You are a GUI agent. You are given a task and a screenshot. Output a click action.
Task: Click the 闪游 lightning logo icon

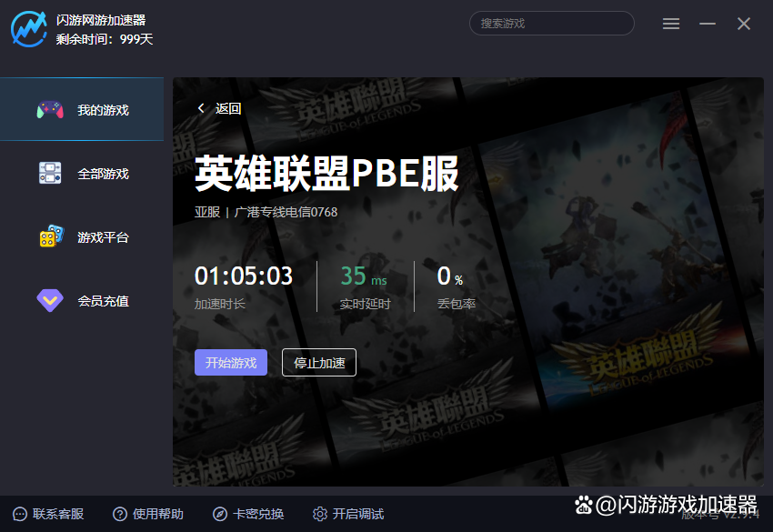[28, 28]
